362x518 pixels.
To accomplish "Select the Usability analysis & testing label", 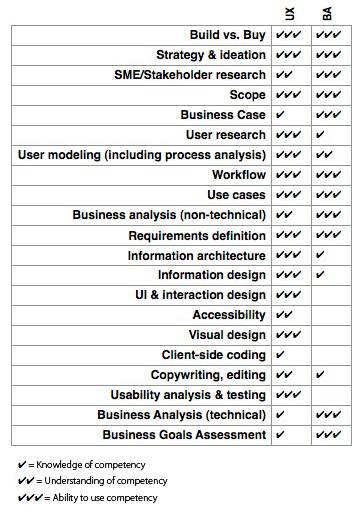I will (188, 395).
